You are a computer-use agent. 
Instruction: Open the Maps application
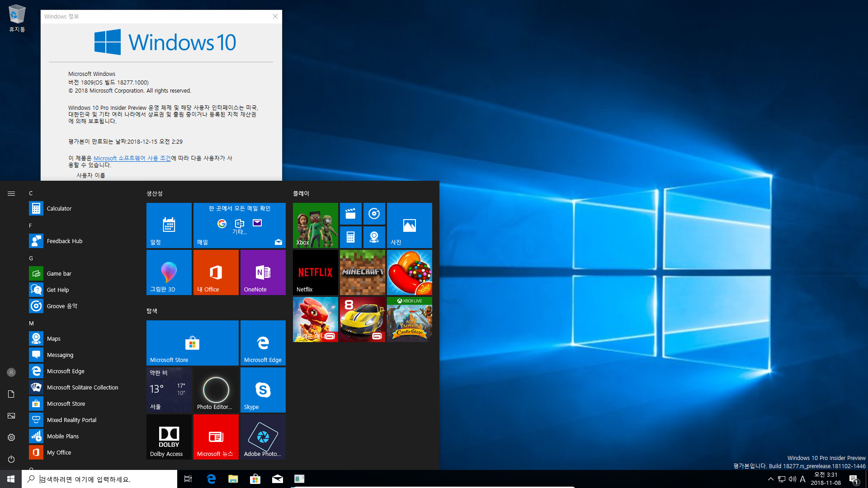[54, 338]
